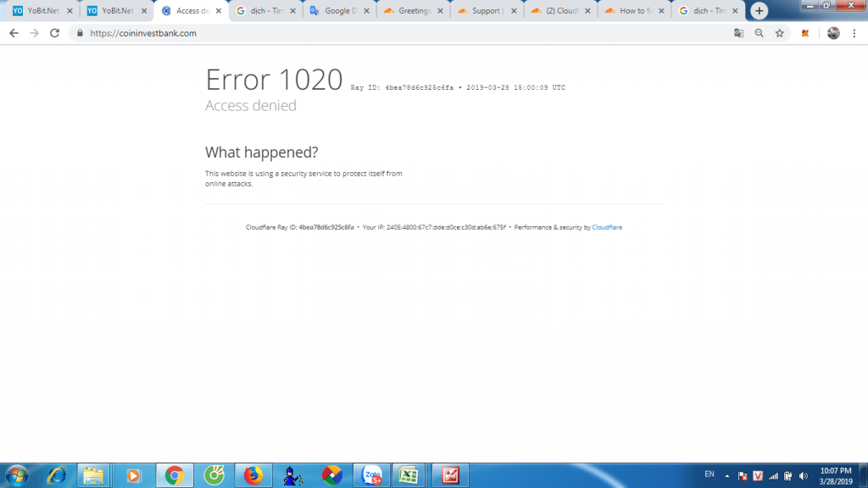Open Microsoft Excel from the taskbar
Image resolution: width=868 pixels, height=488 pixels.
pos(409,475)
